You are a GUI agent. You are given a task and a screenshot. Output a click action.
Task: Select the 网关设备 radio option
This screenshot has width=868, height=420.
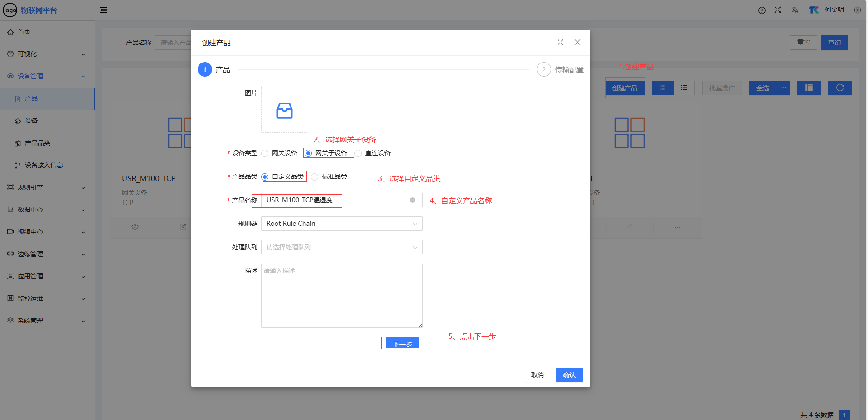click(265, 153)
